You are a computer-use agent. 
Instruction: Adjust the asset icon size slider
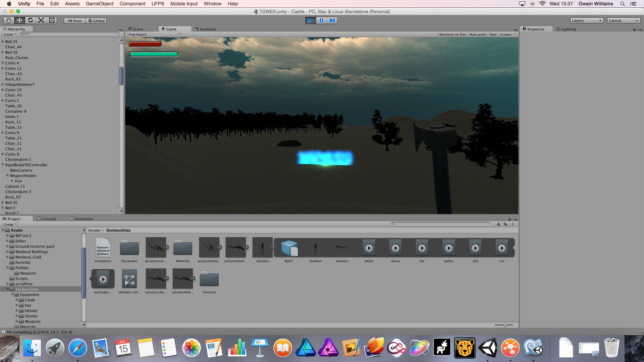pyautogui.click(x=505, y=325)
